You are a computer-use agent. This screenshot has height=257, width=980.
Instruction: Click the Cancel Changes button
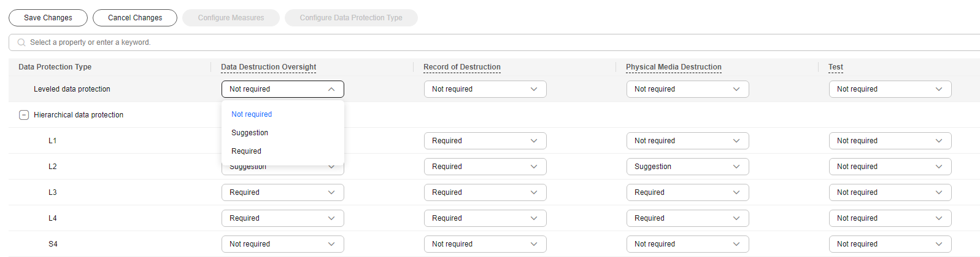(x=135, y=18)
